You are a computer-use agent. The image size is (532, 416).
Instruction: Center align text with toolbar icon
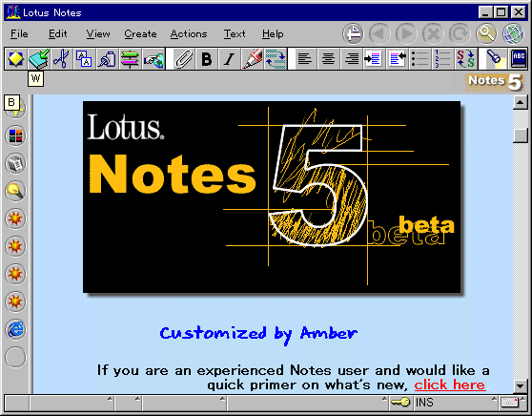point(328,59)
